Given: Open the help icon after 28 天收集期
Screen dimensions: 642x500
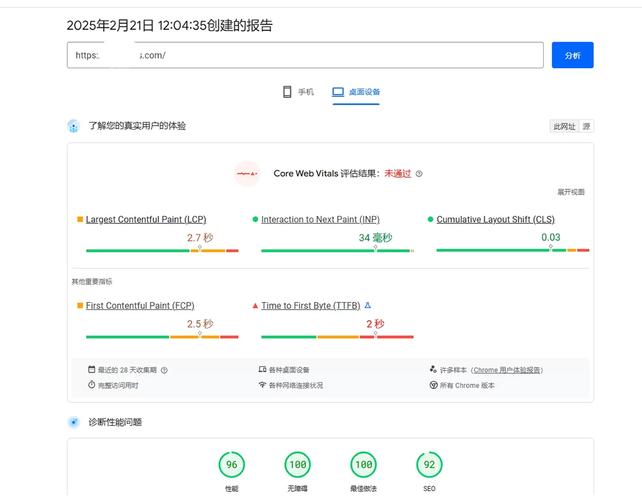Looking at the screenshot, I should (x=164, y=370).
